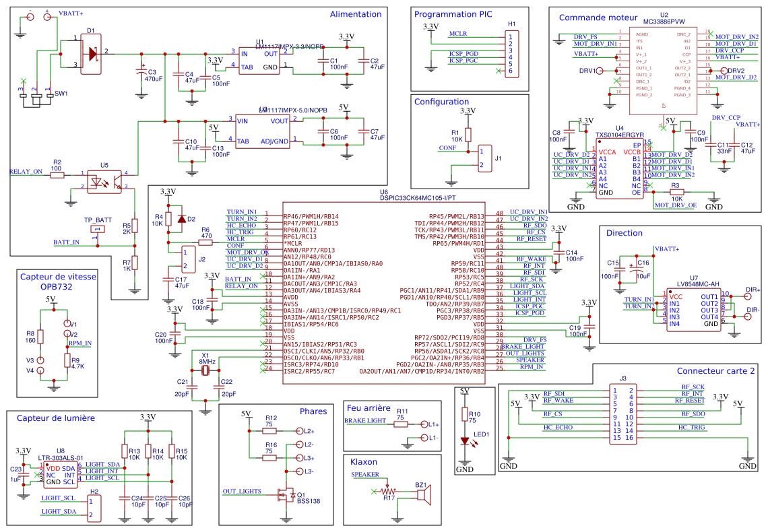
Task: Click the X1 8MHz crystal symbol
Action: pyautogui.click(x=203, y=369)
